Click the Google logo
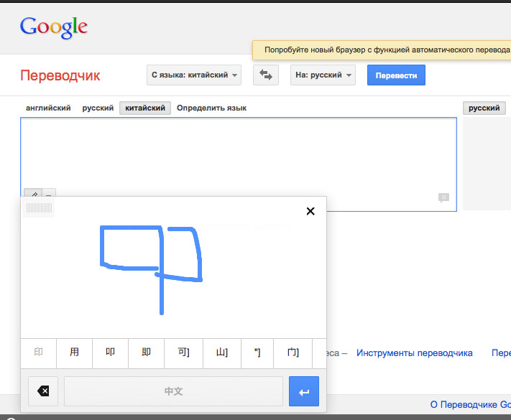The image size is (511, 420). pos(54,27)
